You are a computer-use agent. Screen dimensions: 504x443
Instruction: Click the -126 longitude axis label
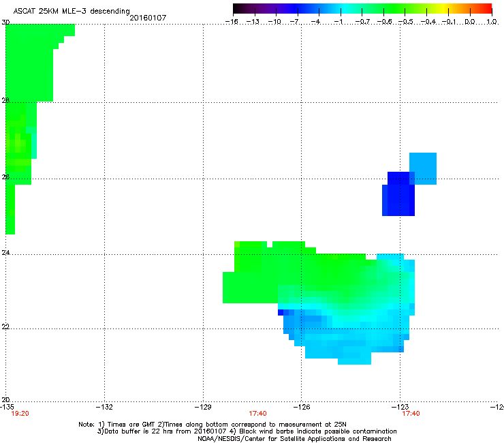tap(302, 408)
